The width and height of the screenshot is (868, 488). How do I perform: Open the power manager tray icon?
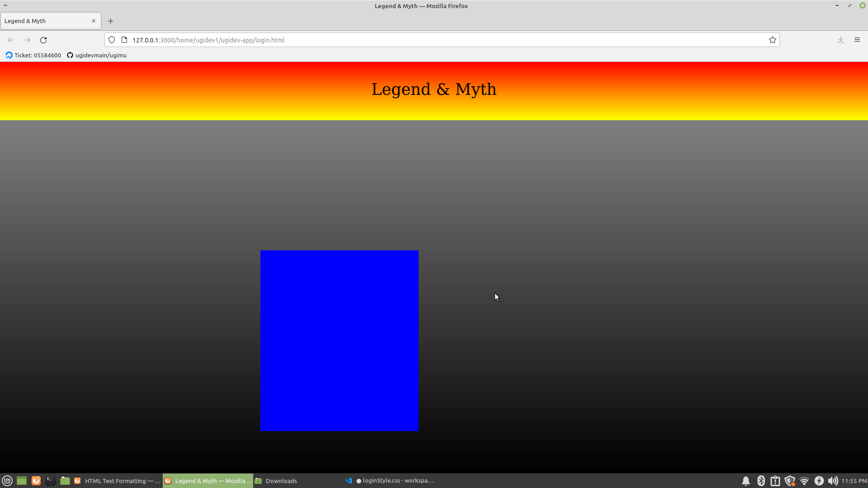[819, 481]
